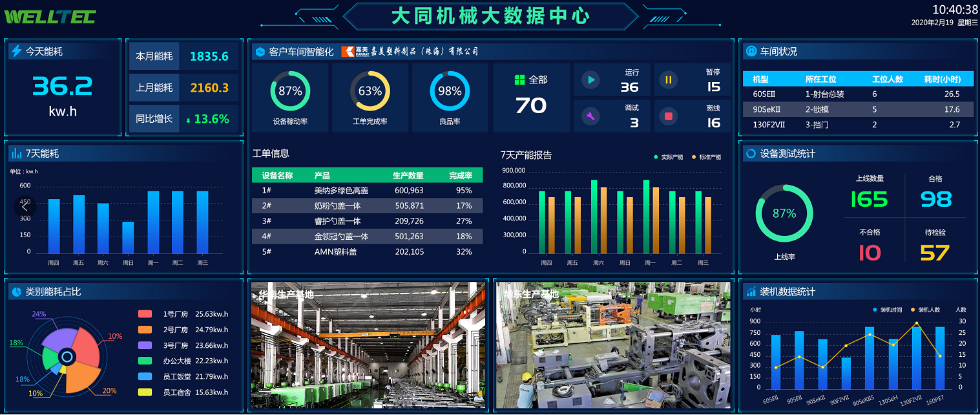Click the red 1号厂房 legend swatch
Image resolution: width=980 pixels, height=415 pixels.
coord(145,314)
